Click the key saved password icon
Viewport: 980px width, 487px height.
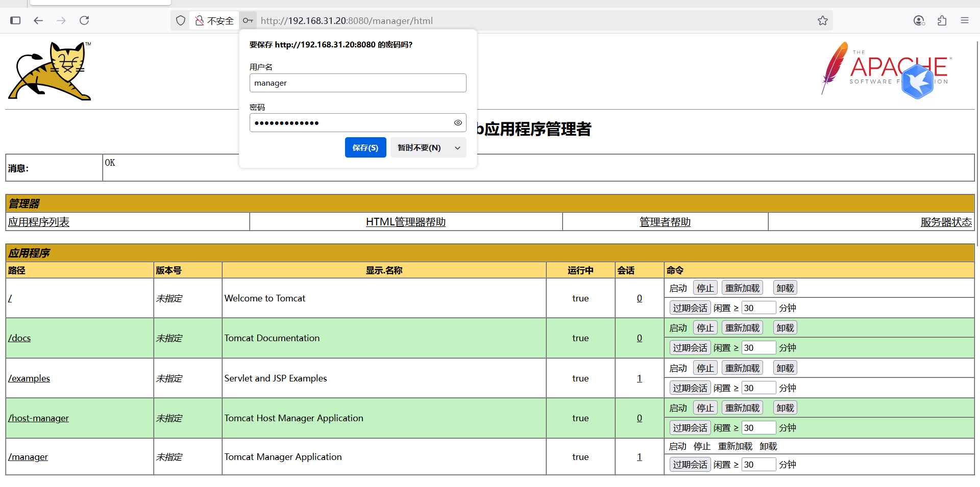248,20
